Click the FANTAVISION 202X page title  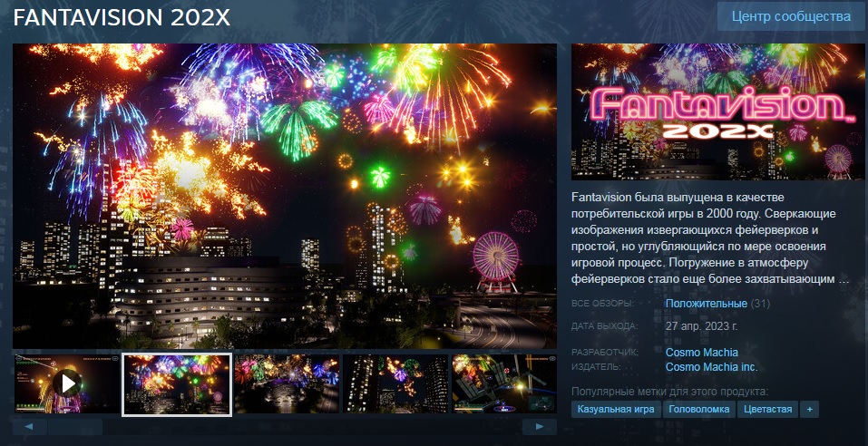coord(122,18)
